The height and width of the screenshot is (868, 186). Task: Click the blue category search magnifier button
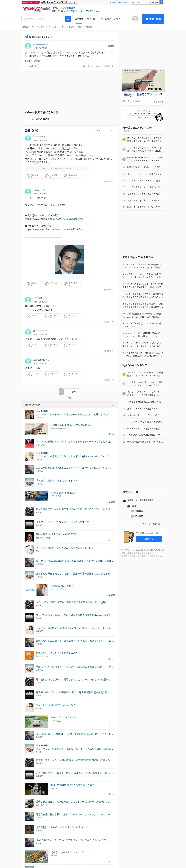(68, 19)
